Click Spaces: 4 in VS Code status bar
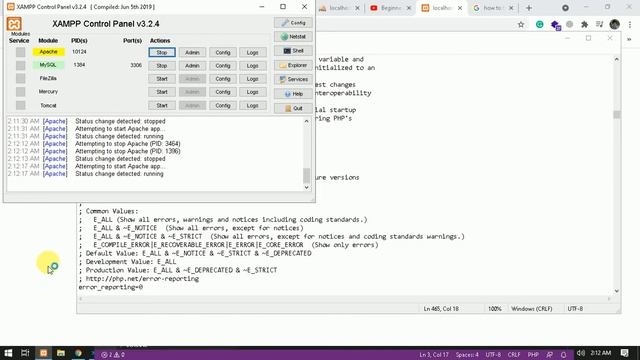 click(x=467, y=355)
